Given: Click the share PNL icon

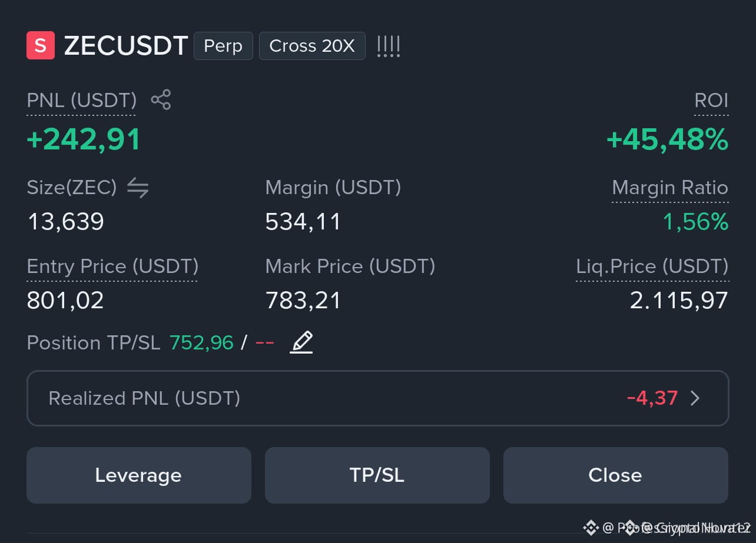Looking at the screenshot, I should pyautogui.click(x=161, y=99).
